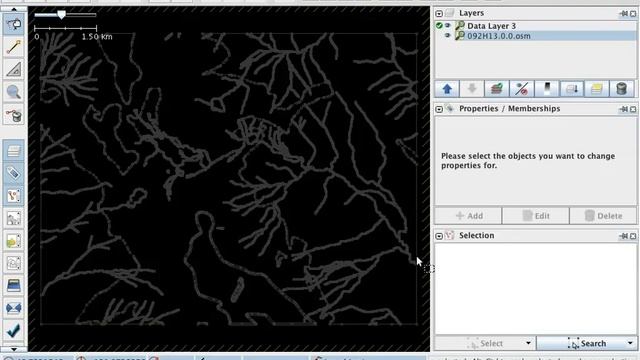The height and width of the screenshot is (360, 640).
Task: Click the green active marker of Data Layer 3
Action: [439, 26]
